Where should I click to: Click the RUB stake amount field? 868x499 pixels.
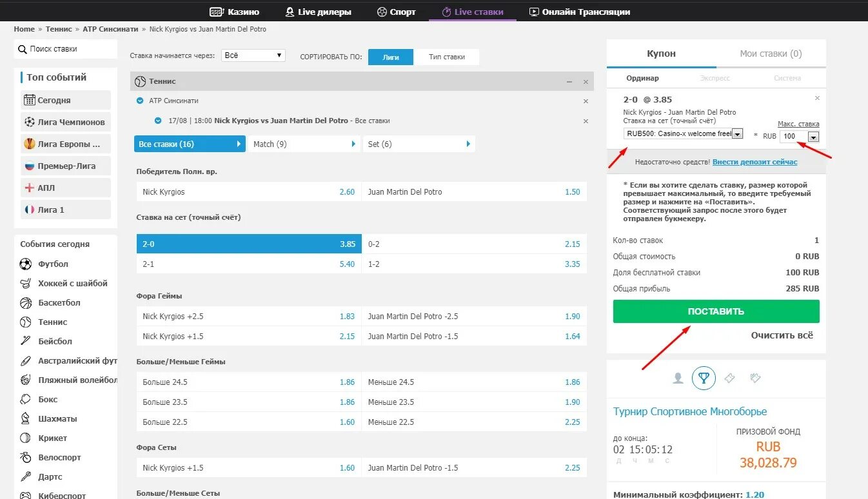794,137
